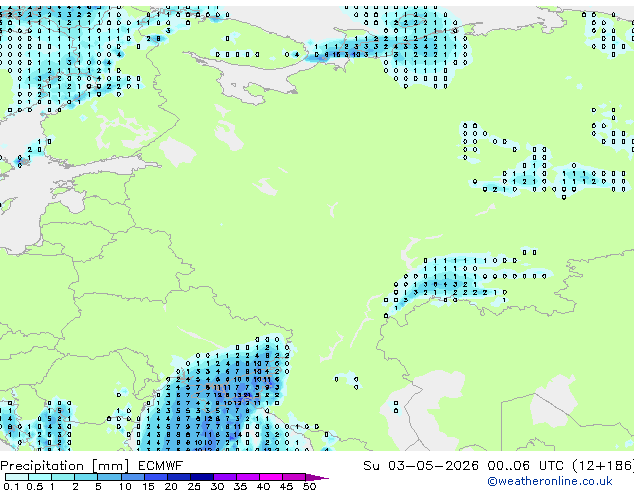The width and height of the screenshot is (634, 490).
Task: Select the 0.5–1 mm legend swatch
Action: (40, 477)
